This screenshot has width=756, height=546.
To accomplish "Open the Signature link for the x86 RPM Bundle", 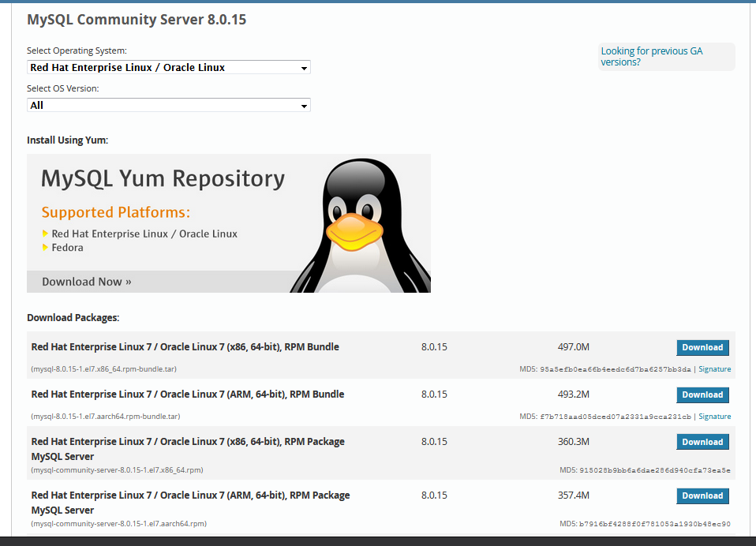I will [715, 368].
